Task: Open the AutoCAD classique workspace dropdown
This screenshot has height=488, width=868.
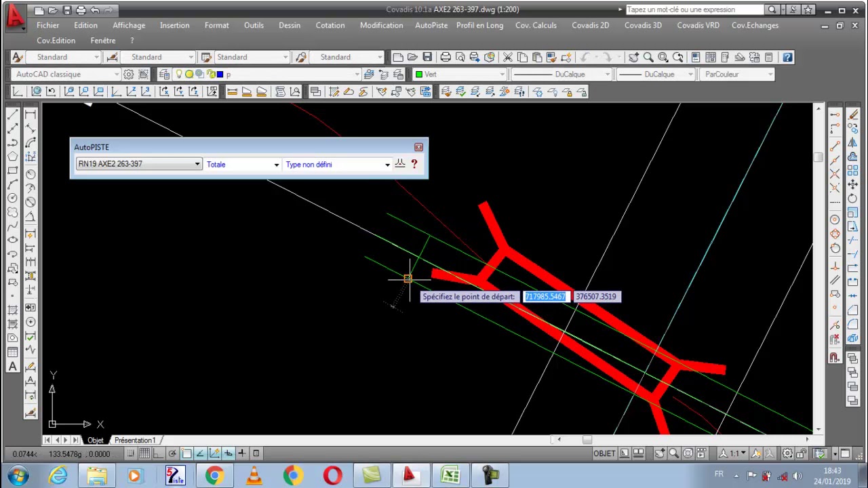Action: tap(66, 74)
